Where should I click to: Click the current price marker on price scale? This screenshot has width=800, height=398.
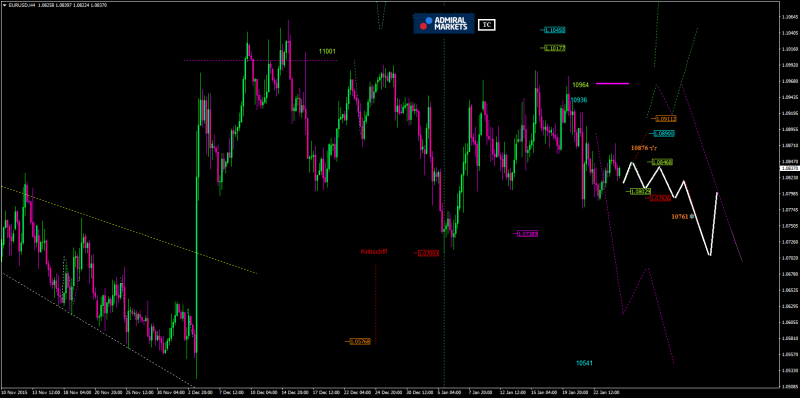790,168
